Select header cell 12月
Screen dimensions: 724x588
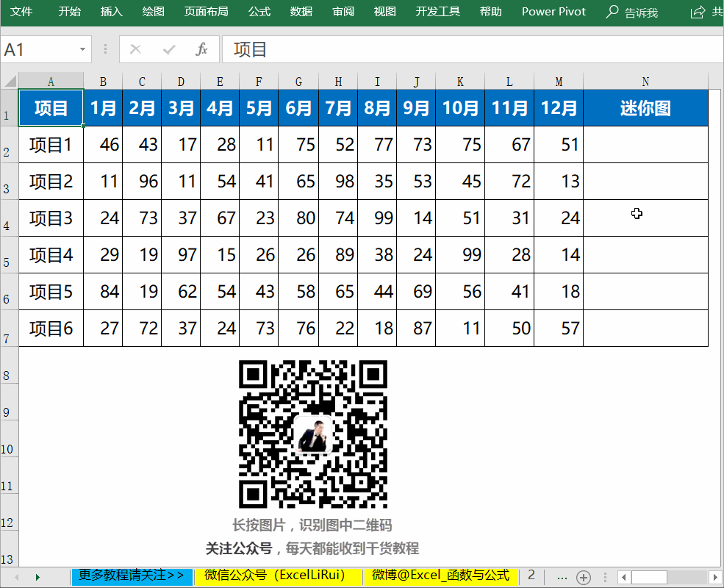pos(559,108)
